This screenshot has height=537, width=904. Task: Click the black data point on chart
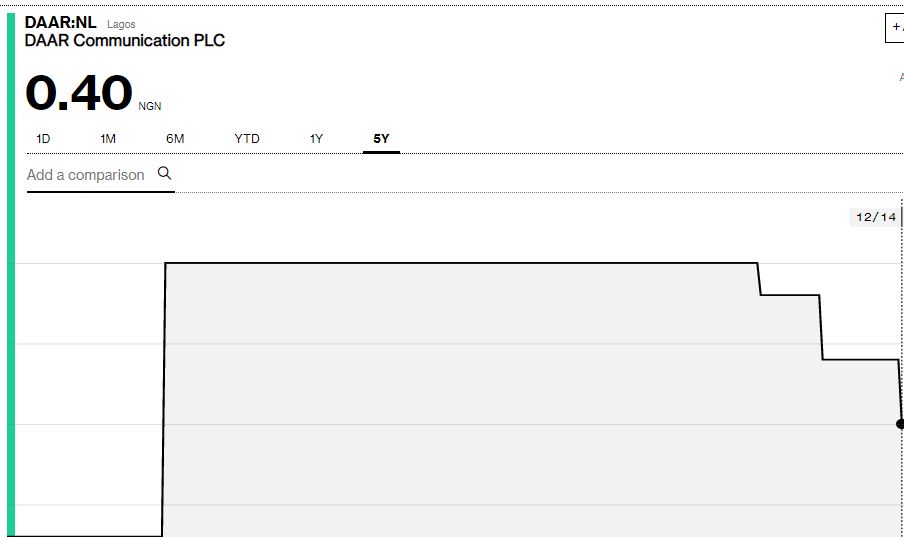click(x=901, y=424)
